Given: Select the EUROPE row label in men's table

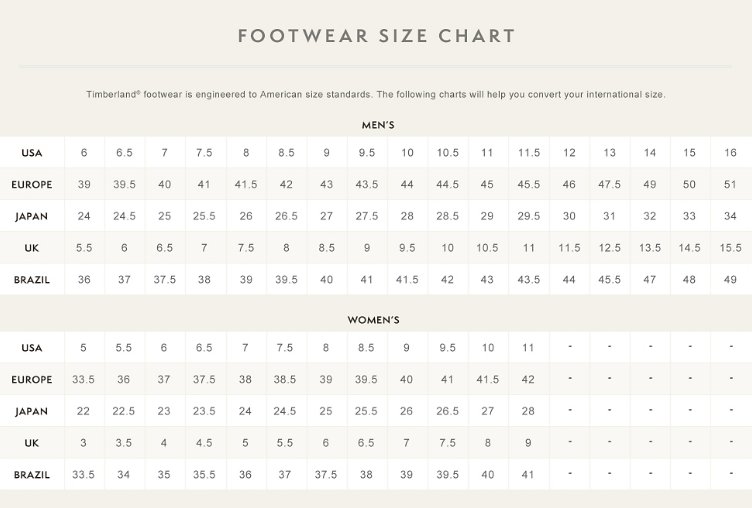Looking at the screenshot, I should [x=32, y=185].
